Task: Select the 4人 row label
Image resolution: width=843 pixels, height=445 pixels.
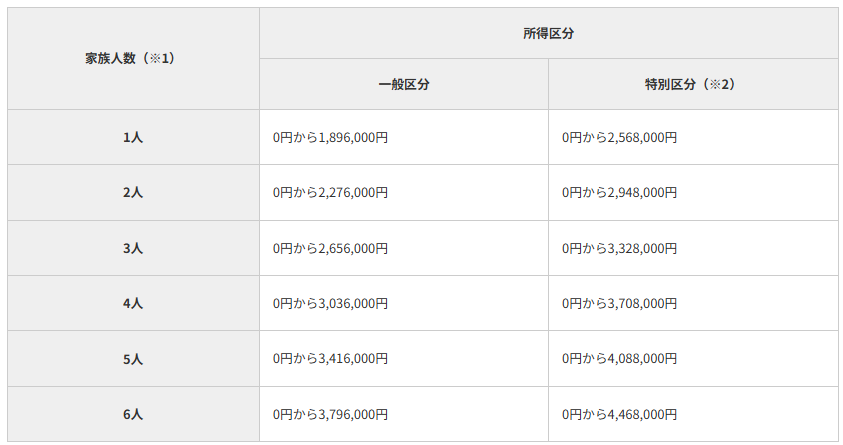Action: click(133, 303)
